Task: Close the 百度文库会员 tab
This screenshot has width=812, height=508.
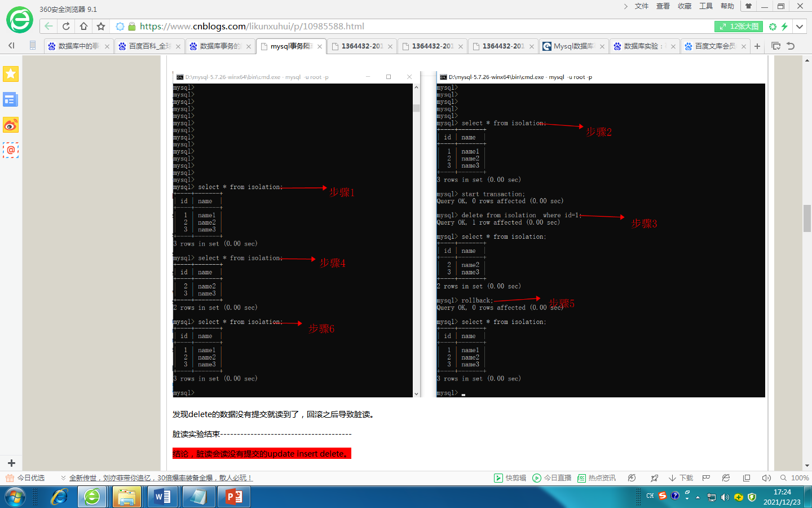Action: coord(744,46)
